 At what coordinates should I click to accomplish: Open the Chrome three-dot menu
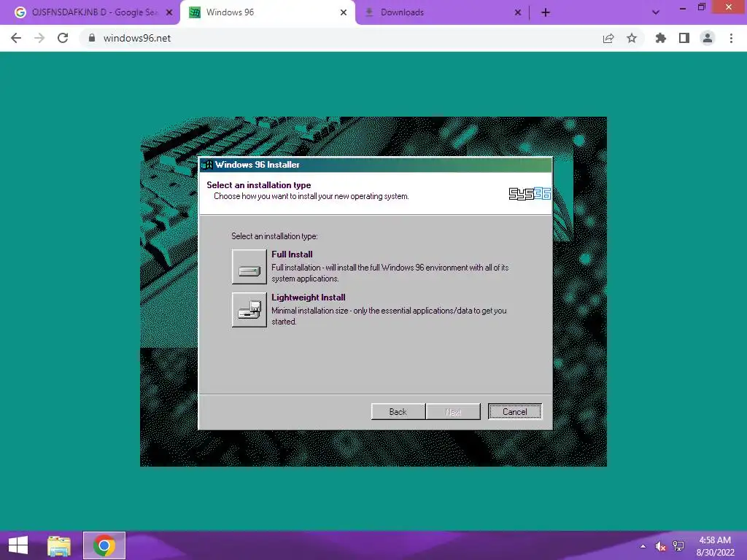tap(731, 38)
